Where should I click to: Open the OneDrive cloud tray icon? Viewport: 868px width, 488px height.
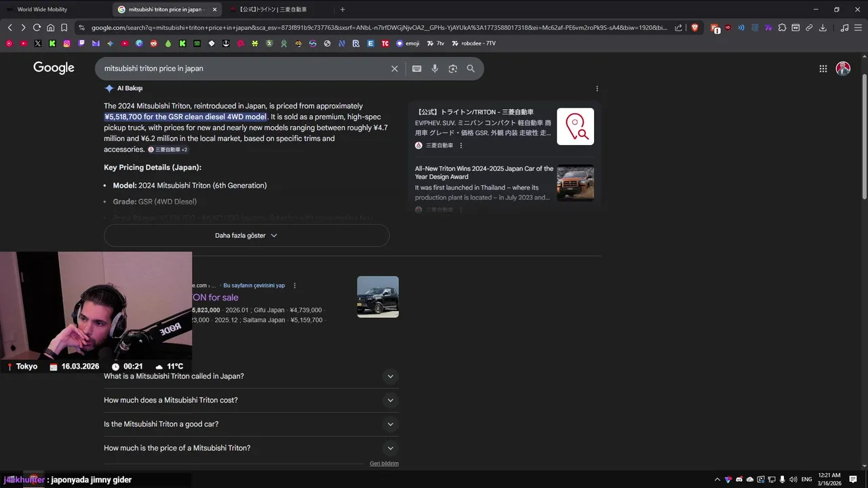tap(750, 479)
